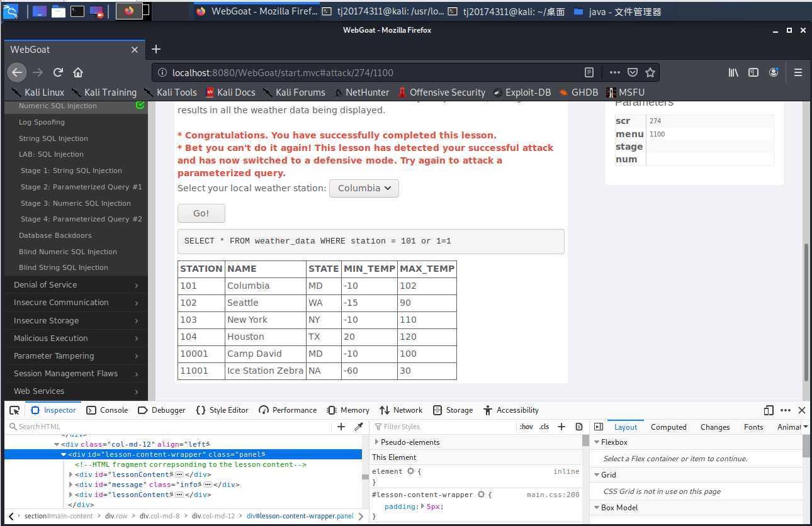Close the developer tools panel

click(801, 410)
